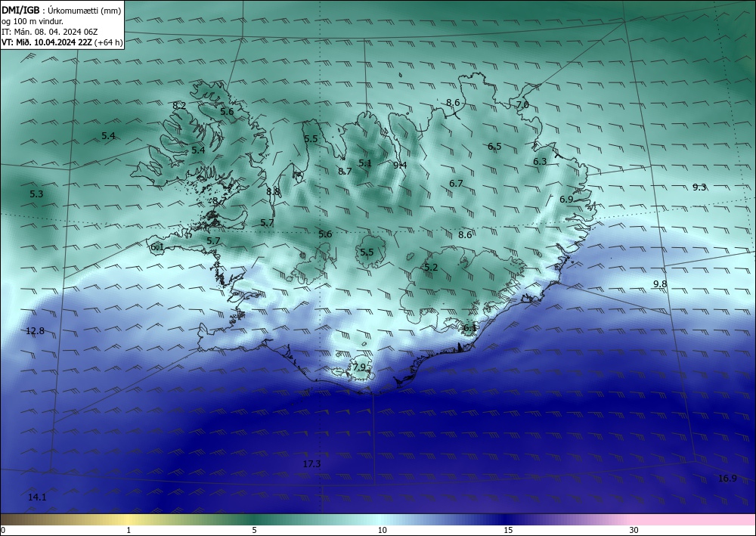Viewport: 756px width, 536px height.
Task: Select the 5.1 value label
Action: (x=365, y=163)
